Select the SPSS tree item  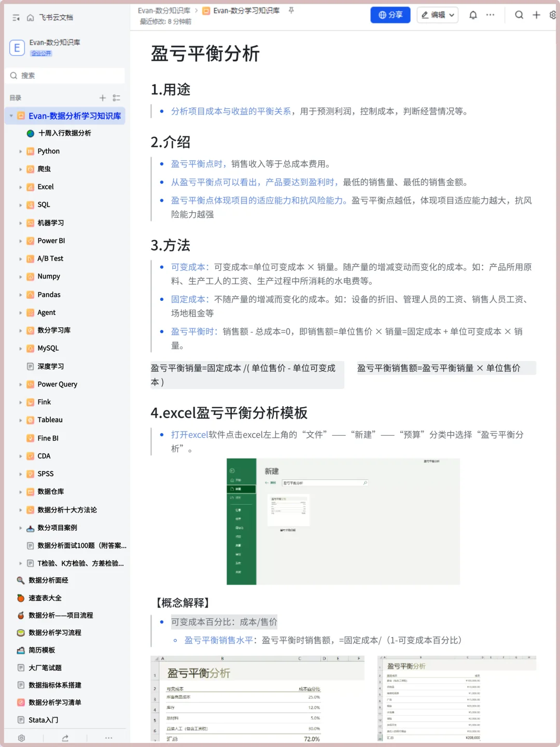(x=45, y=474)
